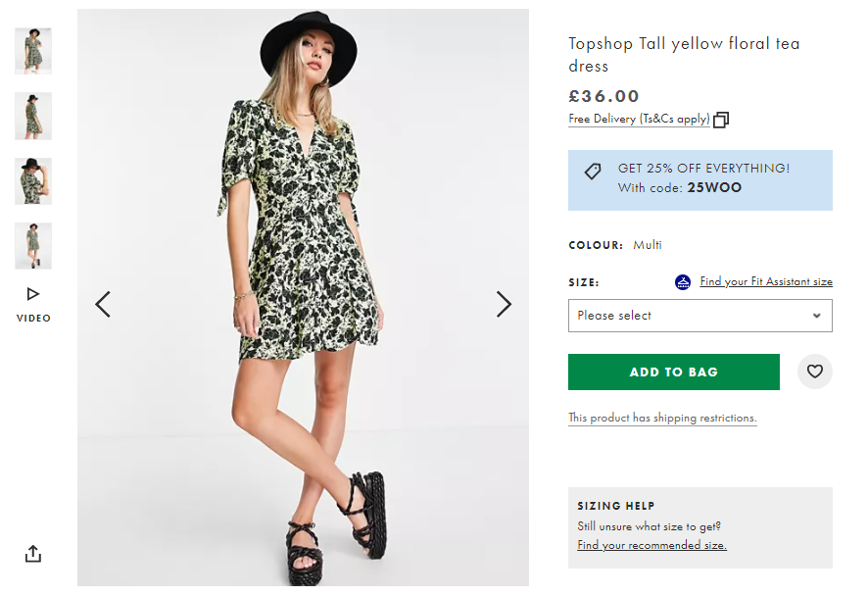The width and height of the screenshot is (868, 595).
Task: Click the heart icon on the promo banner area
Action: [814, 372]
